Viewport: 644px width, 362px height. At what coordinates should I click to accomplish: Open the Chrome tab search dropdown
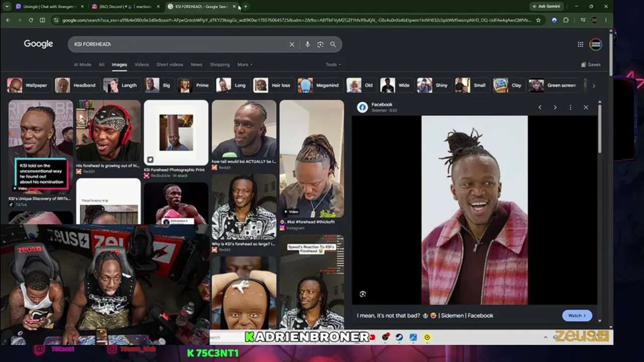(x=7, y=7)
